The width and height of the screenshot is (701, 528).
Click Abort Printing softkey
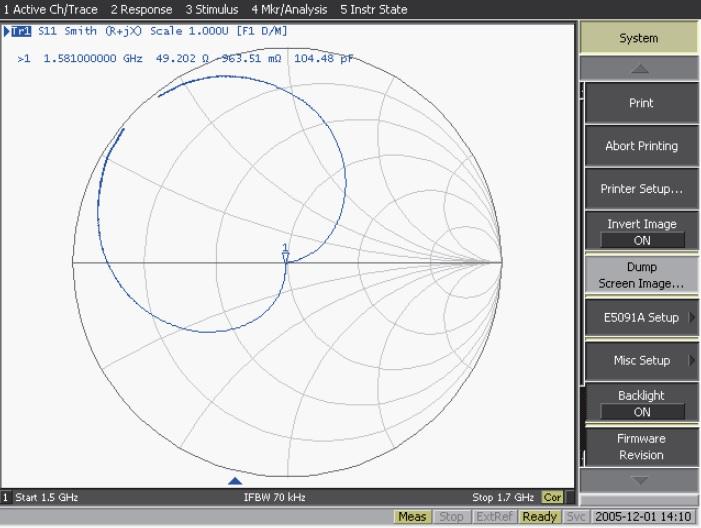tap(641, 146)
